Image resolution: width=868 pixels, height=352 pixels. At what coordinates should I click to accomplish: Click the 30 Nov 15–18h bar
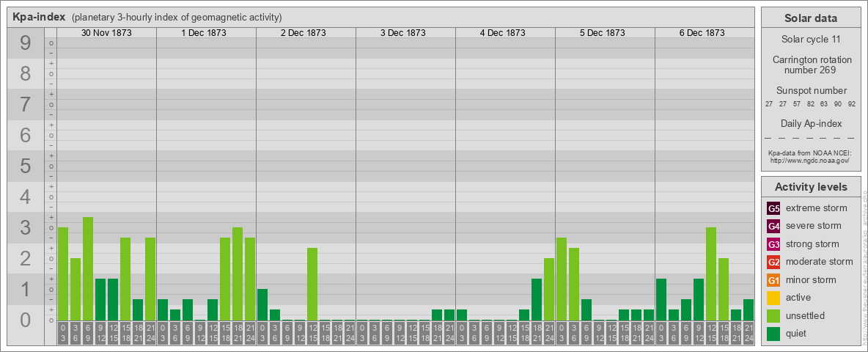tap(125, 279)
